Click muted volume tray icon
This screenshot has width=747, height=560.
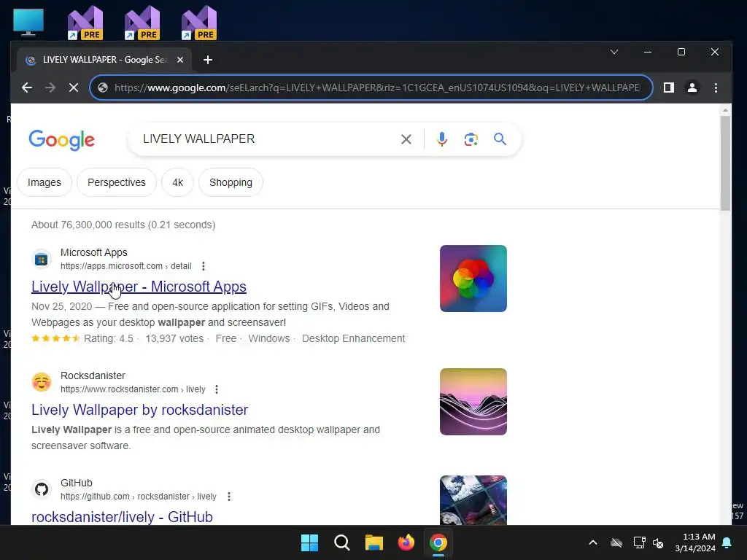pyautogui.click(x=659, y=542)
